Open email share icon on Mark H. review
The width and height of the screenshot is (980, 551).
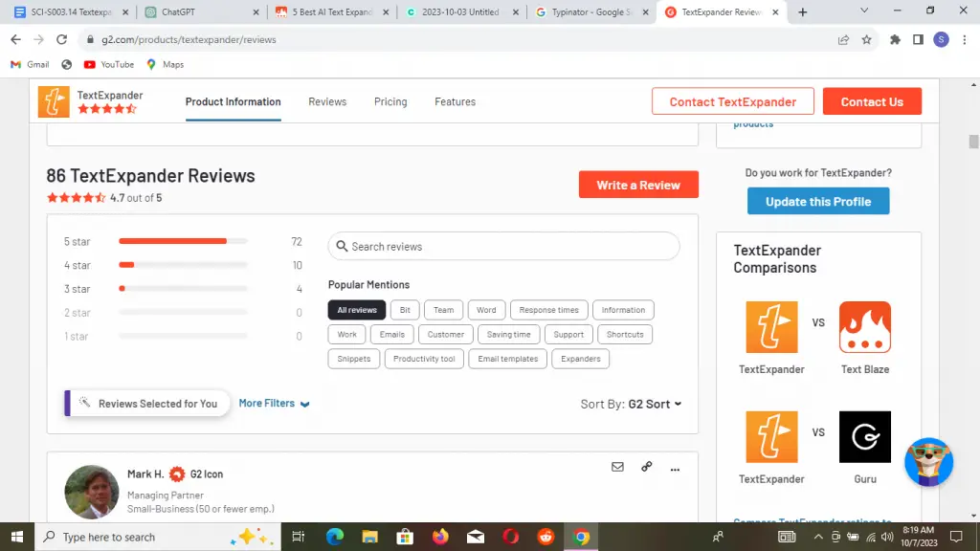(617, 467)
